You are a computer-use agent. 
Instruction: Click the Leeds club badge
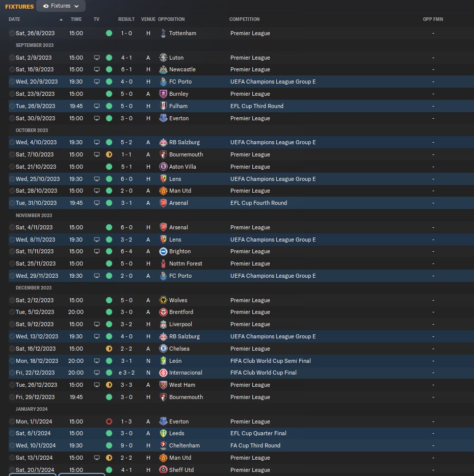[163, 433]
